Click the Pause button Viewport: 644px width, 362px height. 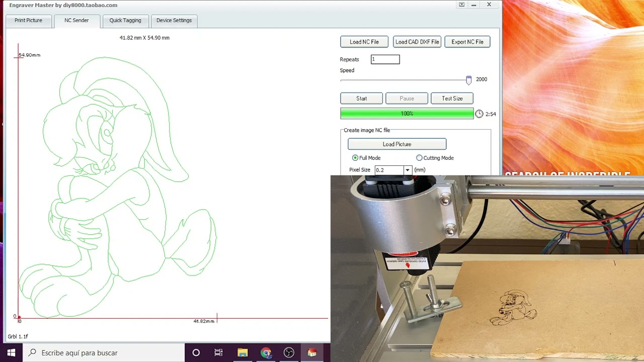[407, 99]
